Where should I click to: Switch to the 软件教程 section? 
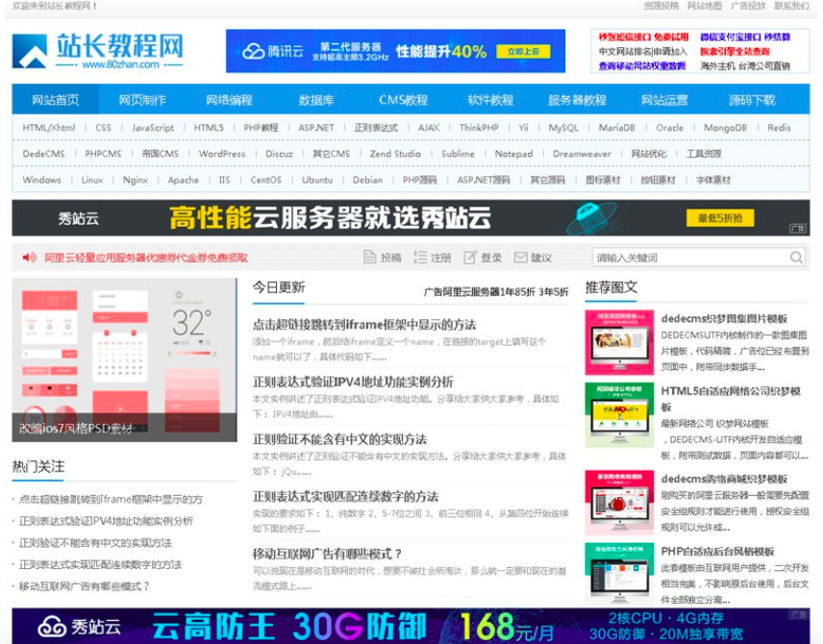(490, 100)
